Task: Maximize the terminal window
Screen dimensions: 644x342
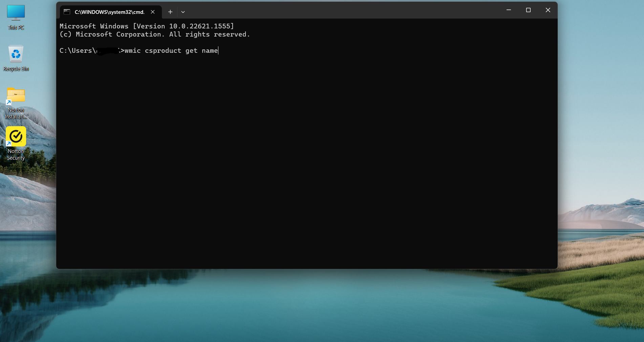Action: (528, 10)
